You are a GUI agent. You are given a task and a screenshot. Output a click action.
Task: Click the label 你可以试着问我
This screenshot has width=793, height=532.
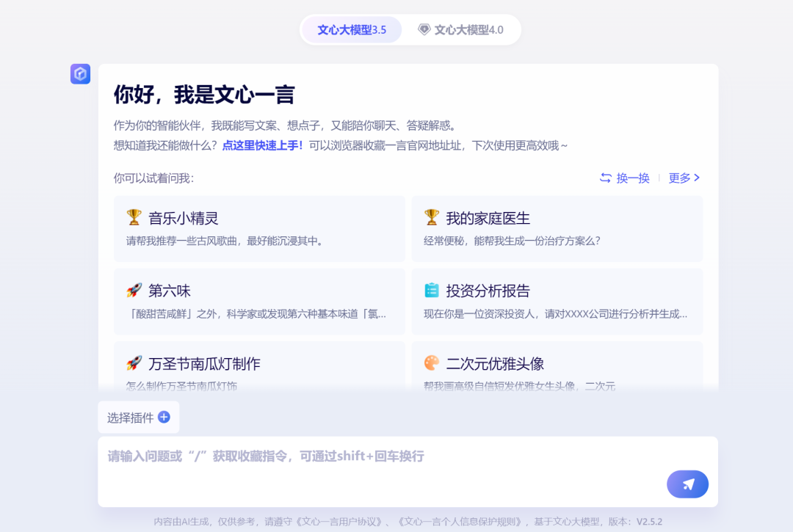[153, 178]
